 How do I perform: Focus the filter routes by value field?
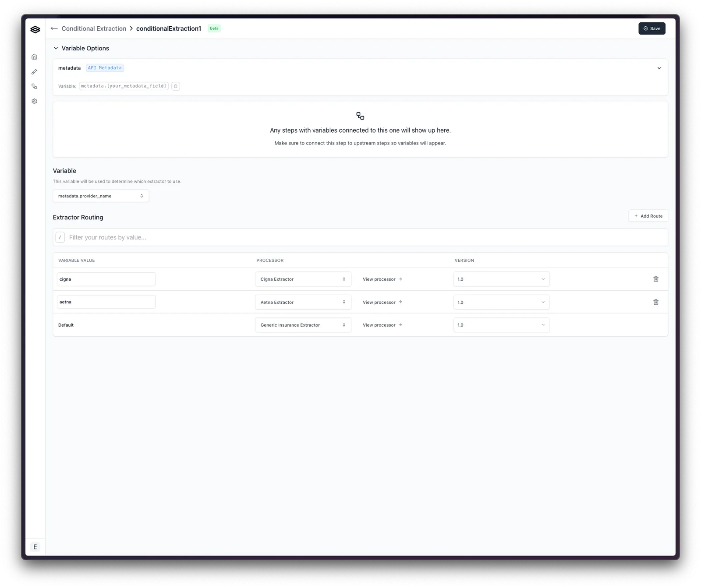point(360,237)
